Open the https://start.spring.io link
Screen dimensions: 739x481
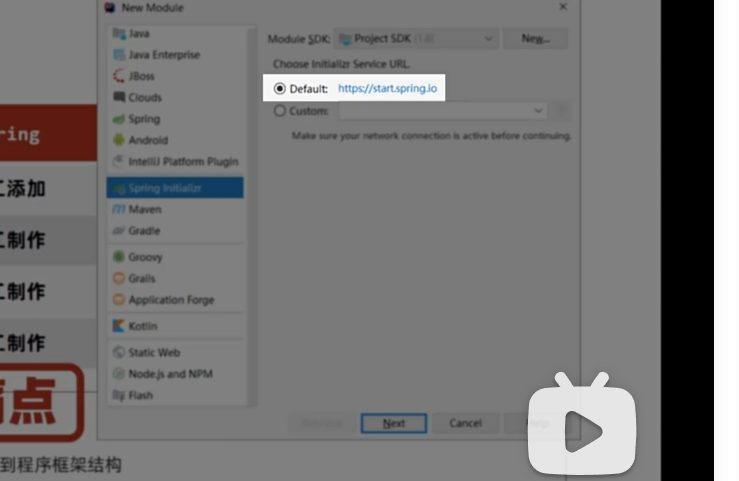coord(387,89)
